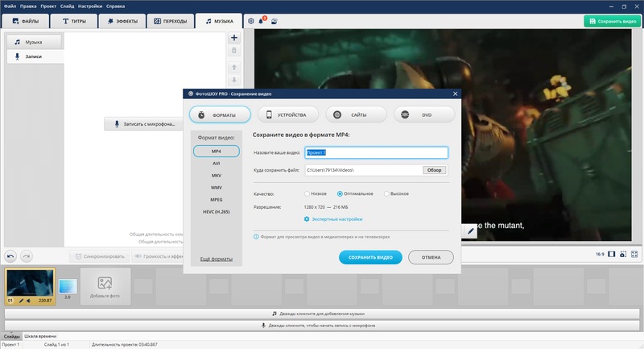Open the Слайд menu
This screenshot has width=644, height=349.
pos(67,6)
